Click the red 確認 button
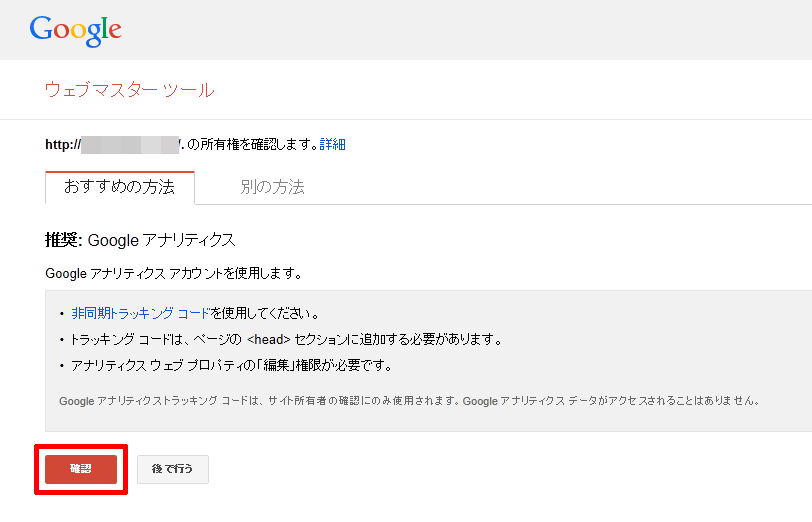This screenshot has width=812, height=522. coord(81,469)
